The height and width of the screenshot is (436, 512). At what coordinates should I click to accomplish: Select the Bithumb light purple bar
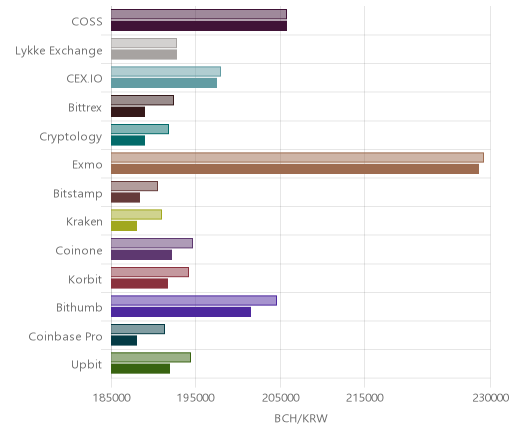click(x=194, y=300)
